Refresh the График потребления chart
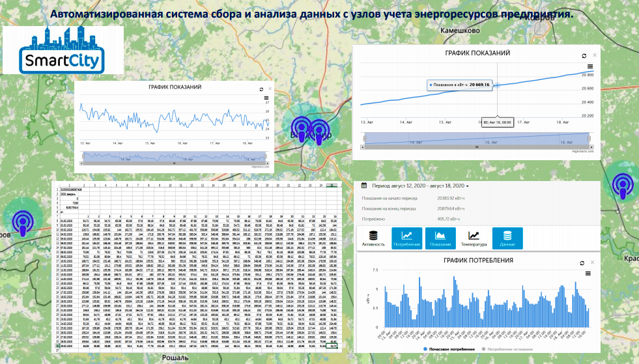Screen dimensions: 639x364 point(582,263)
